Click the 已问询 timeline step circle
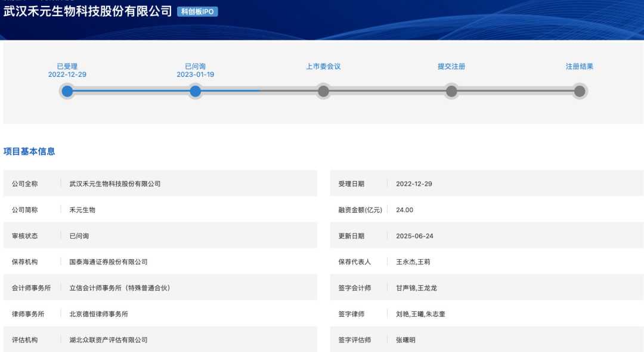644x352 pixels. pos(195,91)
